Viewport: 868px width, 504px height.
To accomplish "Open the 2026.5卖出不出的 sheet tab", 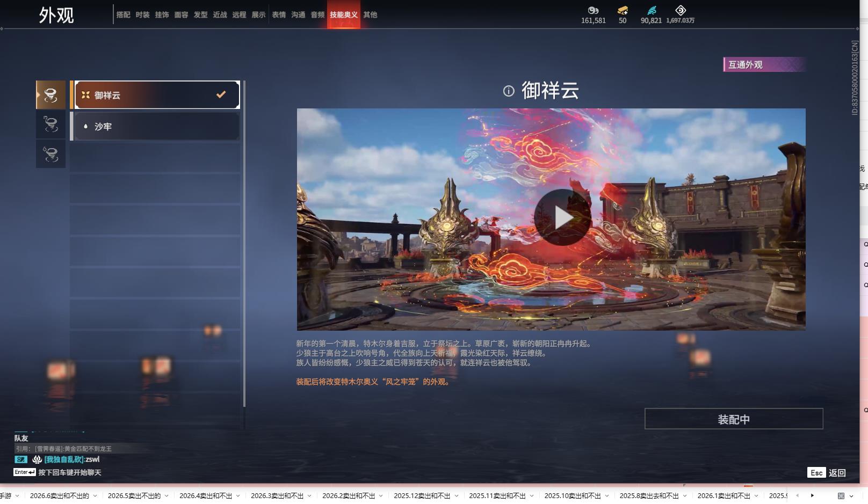I will tap(134, 496).
